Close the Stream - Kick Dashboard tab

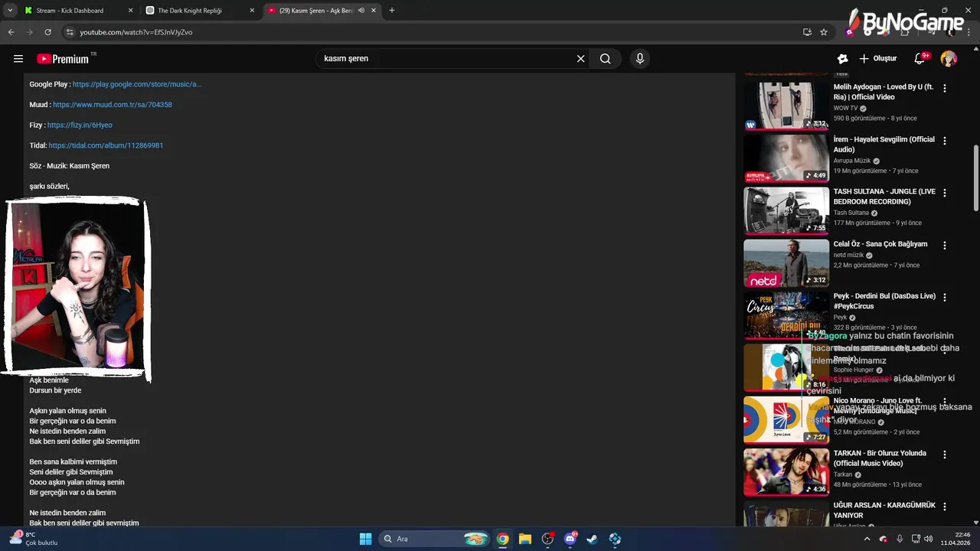[130, 11]
